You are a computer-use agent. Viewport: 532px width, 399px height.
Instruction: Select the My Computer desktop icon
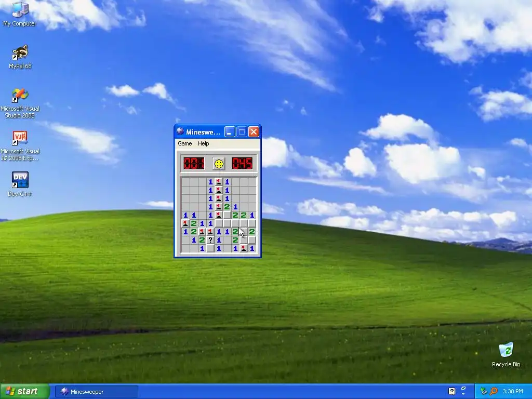tap(20, 14)
